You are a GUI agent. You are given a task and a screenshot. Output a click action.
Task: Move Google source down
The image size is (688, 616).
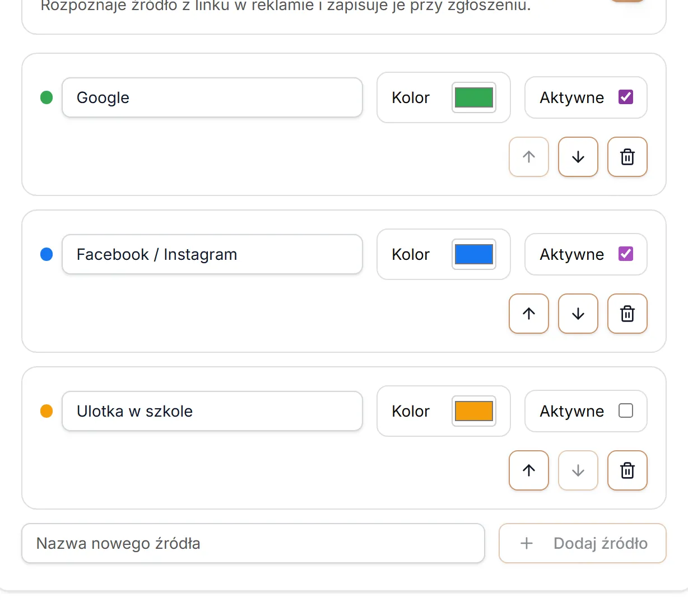tap(578, 157)
